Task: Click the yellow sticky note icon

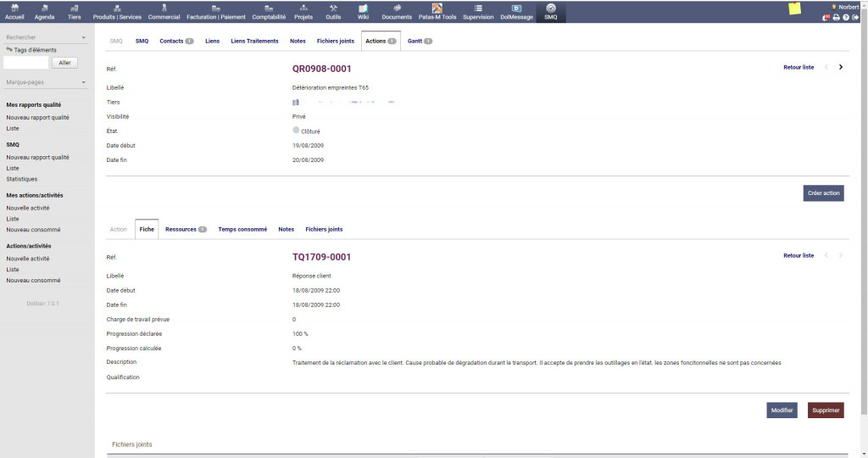Action: point(795,8)
